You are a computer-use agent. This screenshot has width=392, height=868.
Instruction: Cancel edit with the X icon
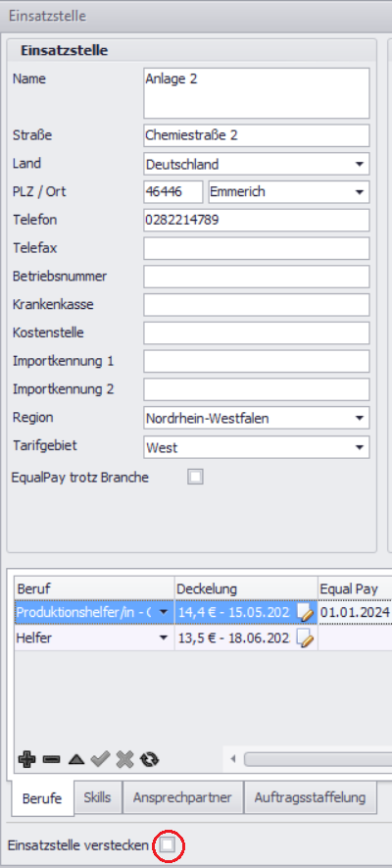(125, 759)
